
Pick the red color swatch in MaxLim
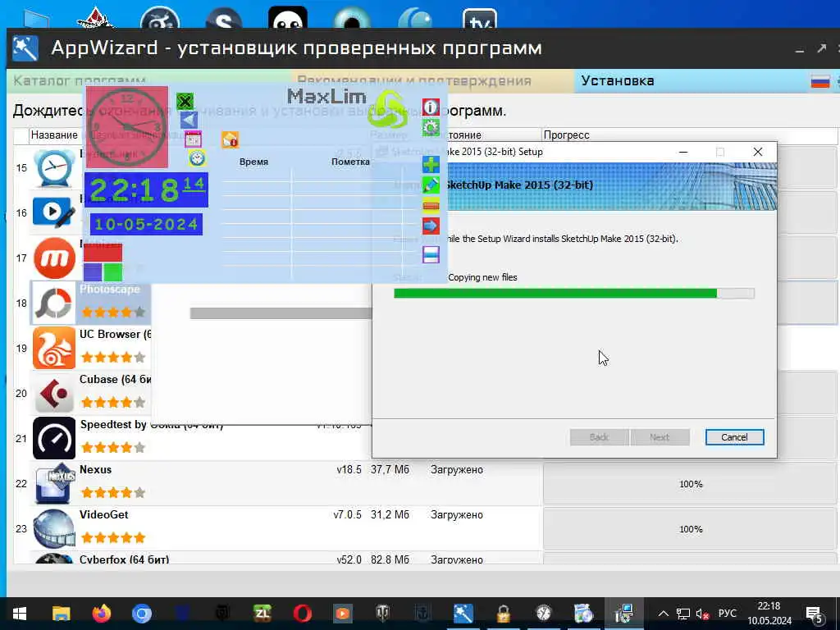click(x=103, y=253)
